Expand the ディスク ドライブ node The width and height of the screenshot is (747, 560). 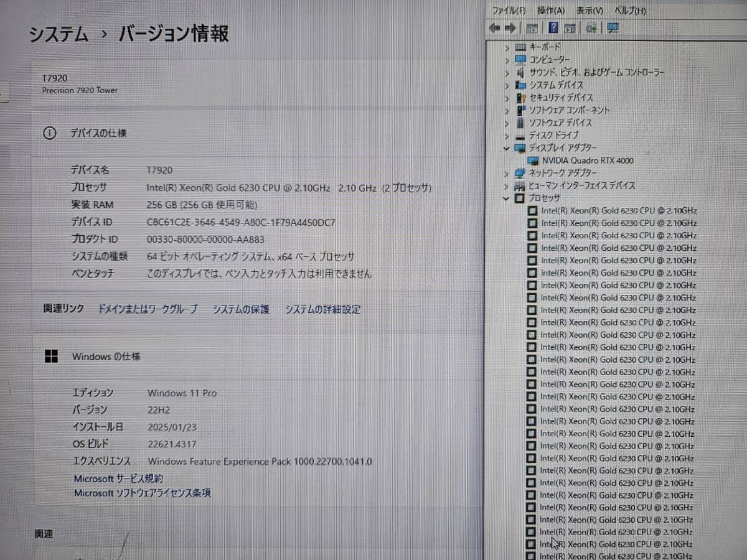pyautogui.click(x=507, y=135)
